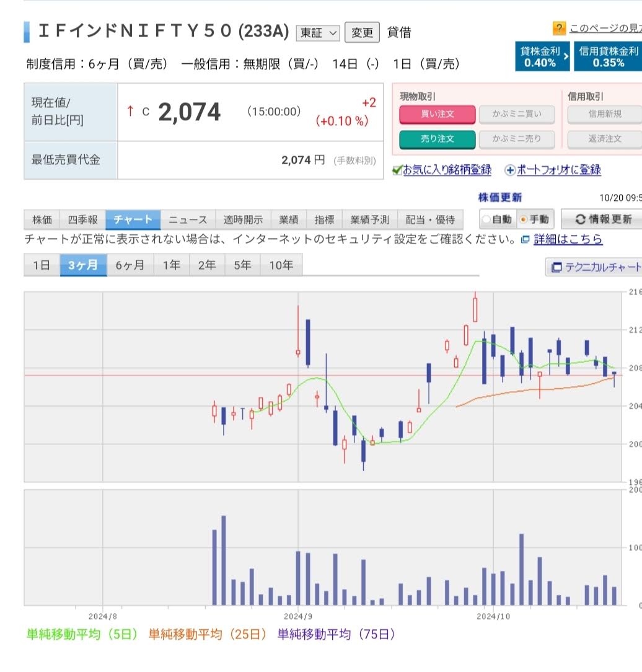Select the 5年 chart period
Image resolution: width=642 pixels, height=672 pixels.
[x=242, y=265]
